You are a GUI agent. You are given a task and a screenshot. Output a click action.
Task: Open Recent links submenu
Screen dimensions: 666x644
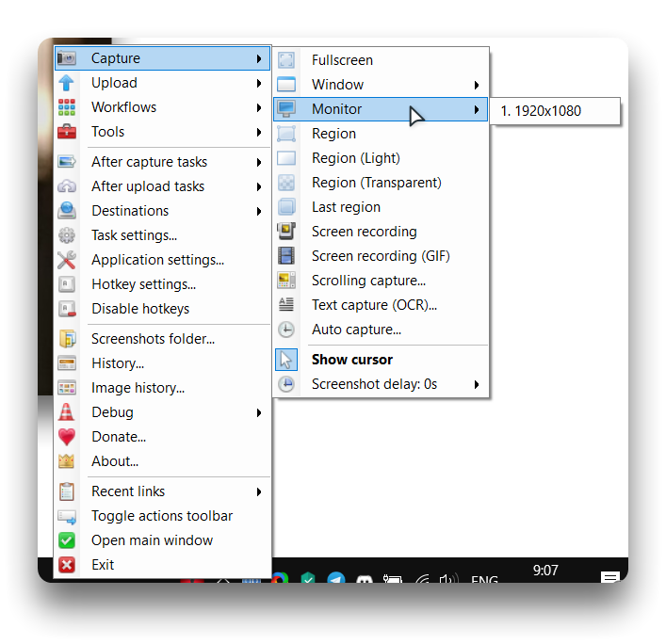tap(163, 491)
